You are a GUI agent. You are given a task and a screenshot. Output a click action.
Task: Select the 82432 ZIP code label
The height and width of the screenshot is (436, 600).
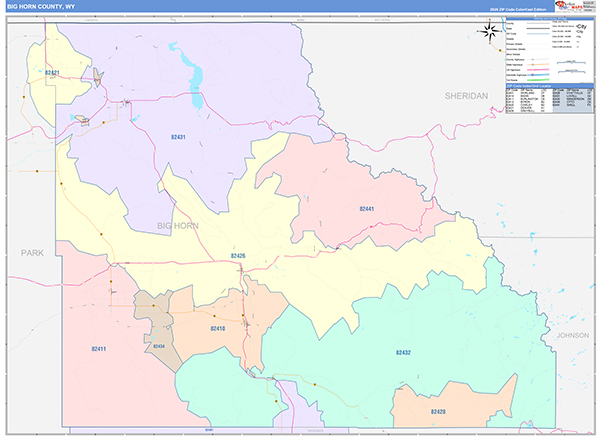tap(403, 353)
